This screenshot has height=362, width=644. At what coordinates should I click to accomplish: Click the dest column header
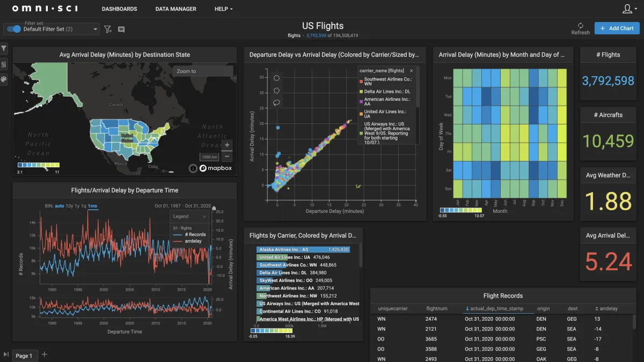pyautogui.click(x=573, y=309)
